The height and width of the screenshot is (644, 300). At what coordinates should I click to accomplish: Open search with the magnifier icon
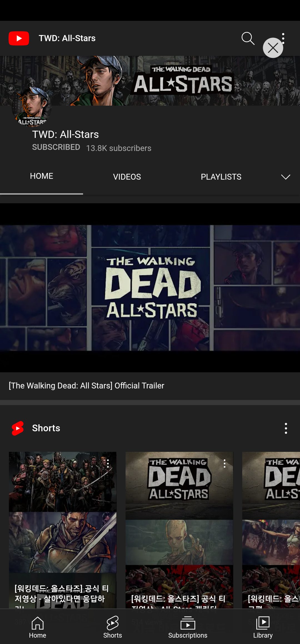coord(248,38)
